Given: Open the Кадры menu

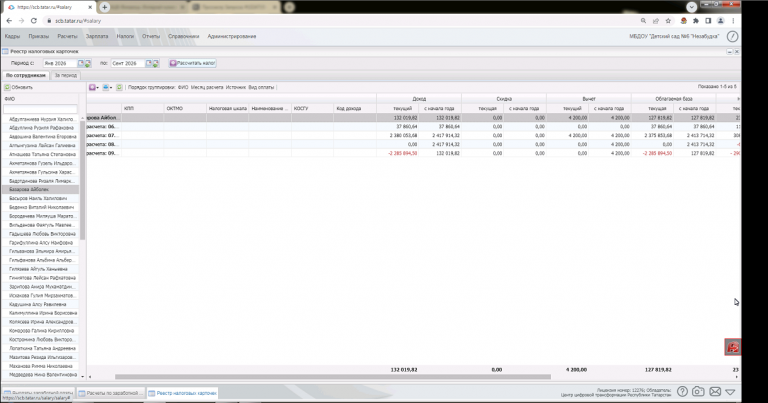Looking at the screenshot, I should point(12,36).
